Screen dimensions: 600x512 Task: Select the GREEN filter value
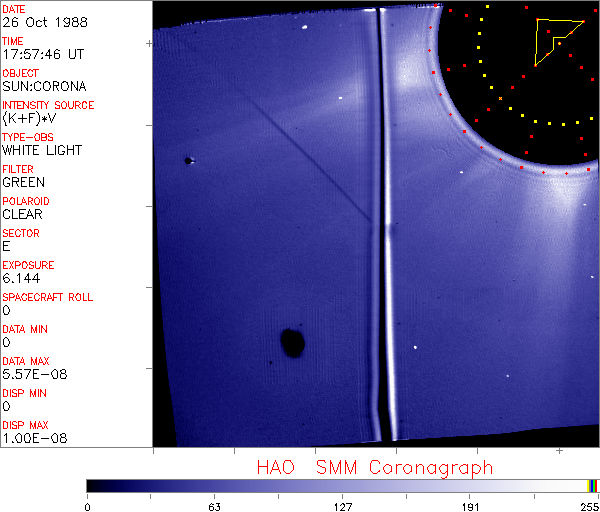coord(24,183)
